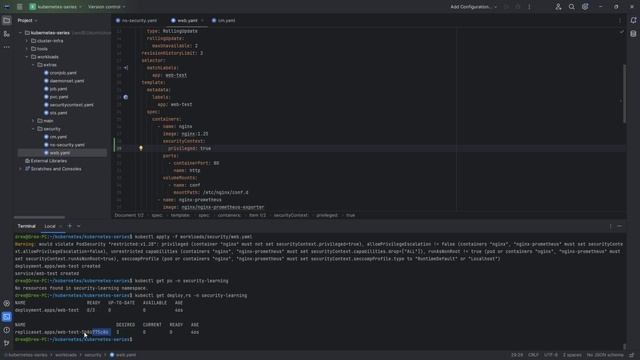Add a new terminal tab

[x=70, y=226]
